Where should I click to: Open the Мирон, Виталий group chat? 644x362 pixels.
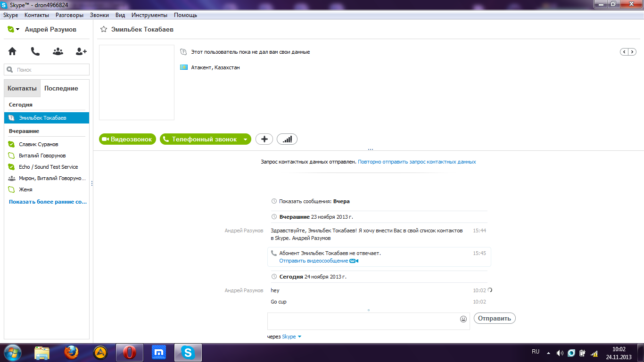coord(47,178)
